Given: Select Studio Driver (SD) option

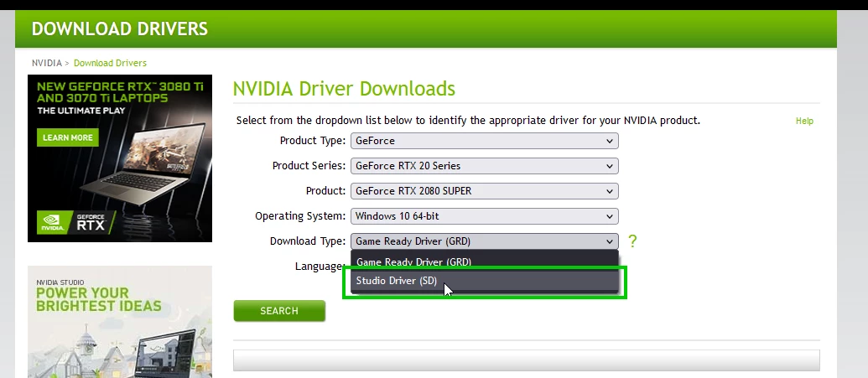Looking at the screenshot, I should (x=485, y=281).
